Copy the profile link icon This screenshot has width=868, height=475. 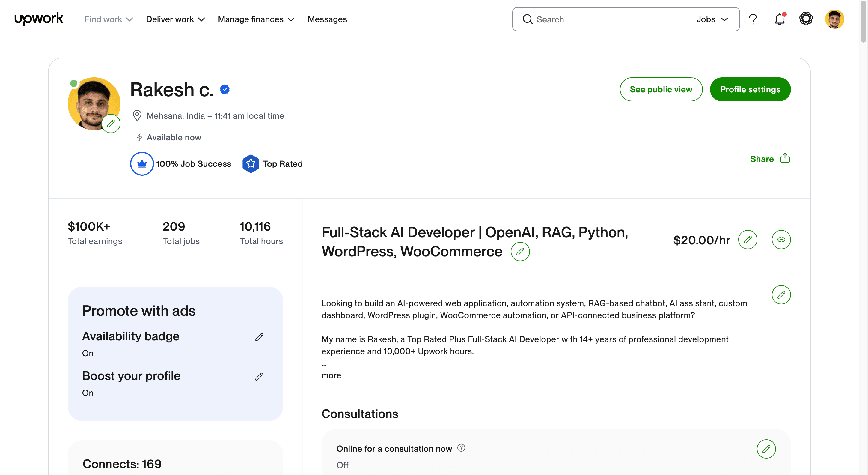pos(781,240)
